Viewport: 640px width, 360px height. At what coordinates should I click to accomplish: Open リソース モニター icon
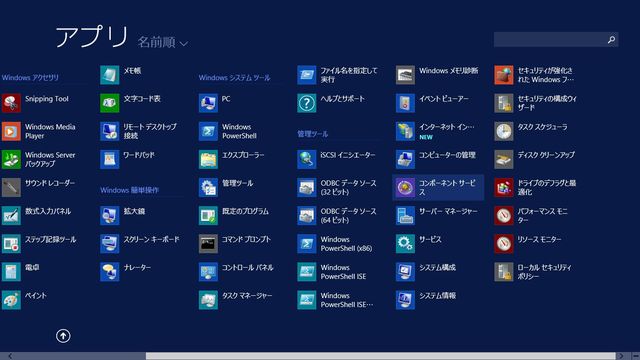pyautogui.click(x=504, y=244)
